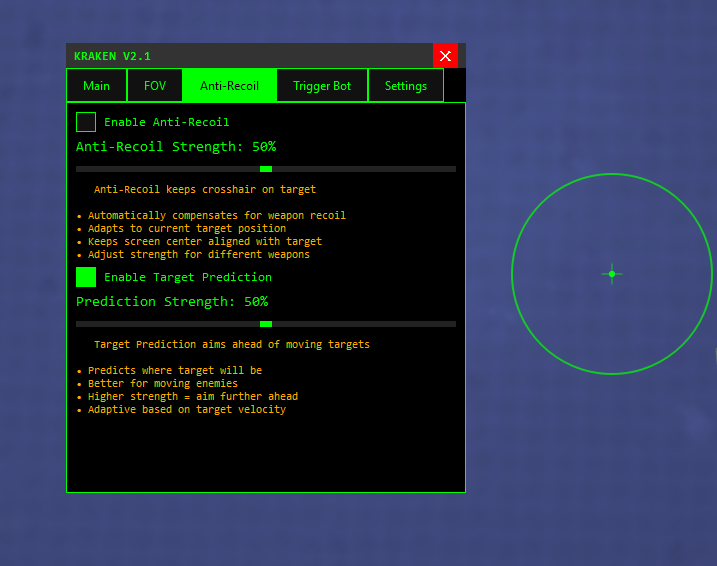Enable the Anti-Recoil checkbox
Image resolution: width=717 pixels, height=566 pixels.
pos(86,122)
